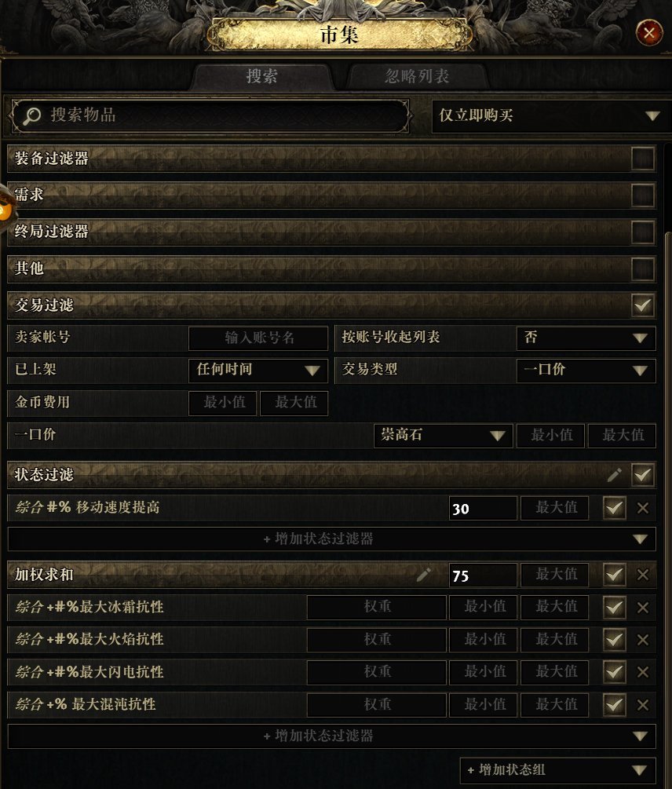The height and width of the screenshot is (789, 672).
Task: Click 增加状态过滤器 under 移动速度提高
Action: [x=331, y=539]
